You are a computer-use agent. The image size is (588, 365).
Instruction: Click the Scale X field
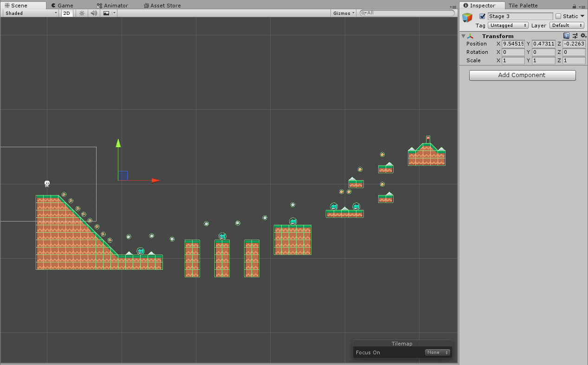[x=513, y=60]
